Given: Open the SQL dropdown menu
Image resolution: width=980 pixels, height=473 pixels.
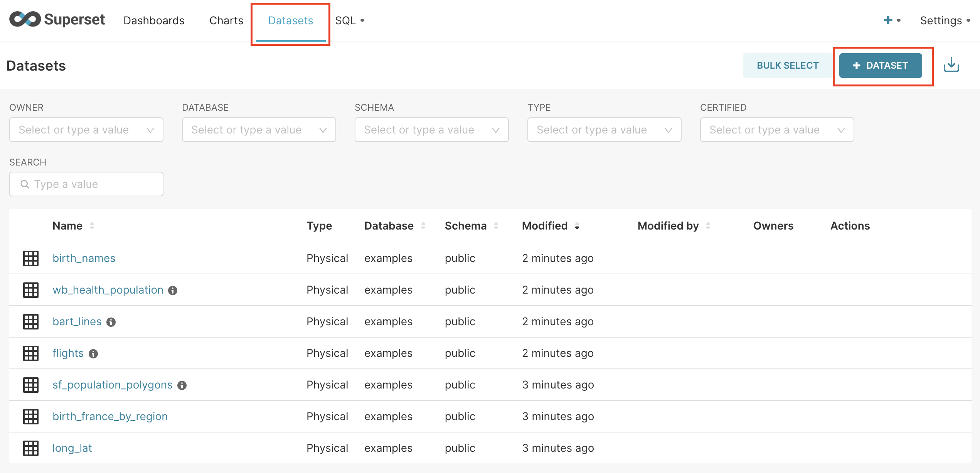Looking at the screenshot, I should tap(350, 20).
